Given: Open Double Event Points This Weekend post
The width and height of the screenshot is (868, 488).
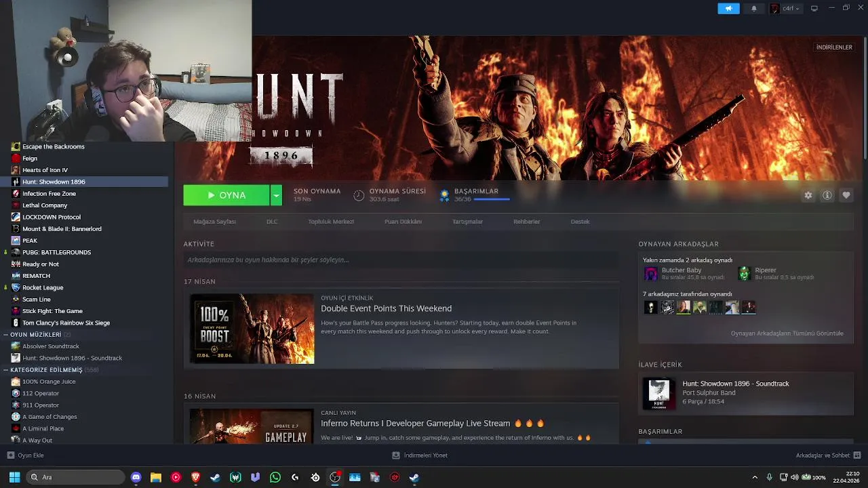Looking at the screenshot, I should pos(386,308).
